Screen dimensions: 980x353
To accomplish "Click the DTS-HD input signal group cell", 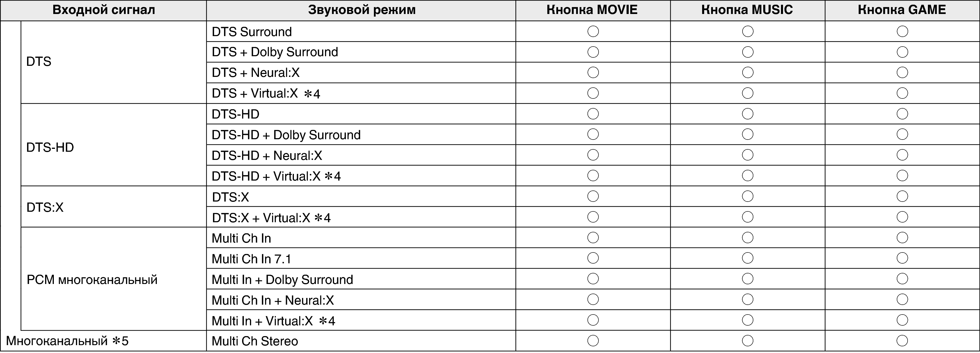I will [x=50, y=147].
